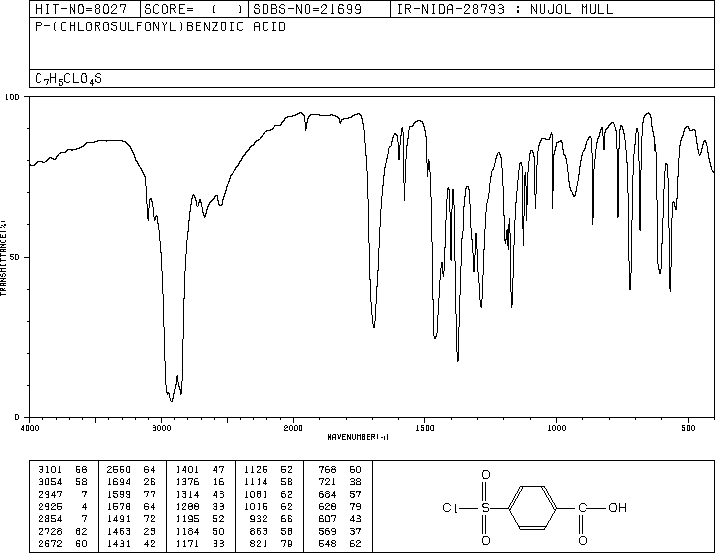This screenshot has height=553, width=715.
Task: Click the TRANSMITTANCE y-axis title
Action: [3, 258]
